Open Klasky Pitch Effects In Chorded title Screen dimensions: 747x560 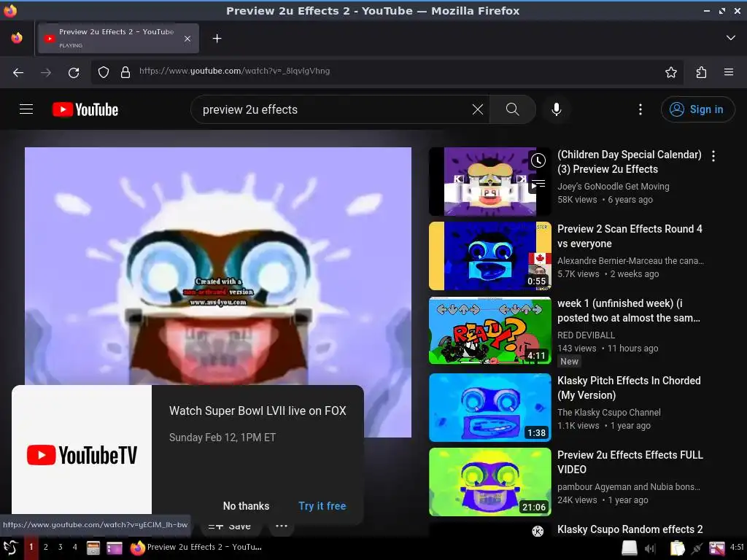(629, 388)
